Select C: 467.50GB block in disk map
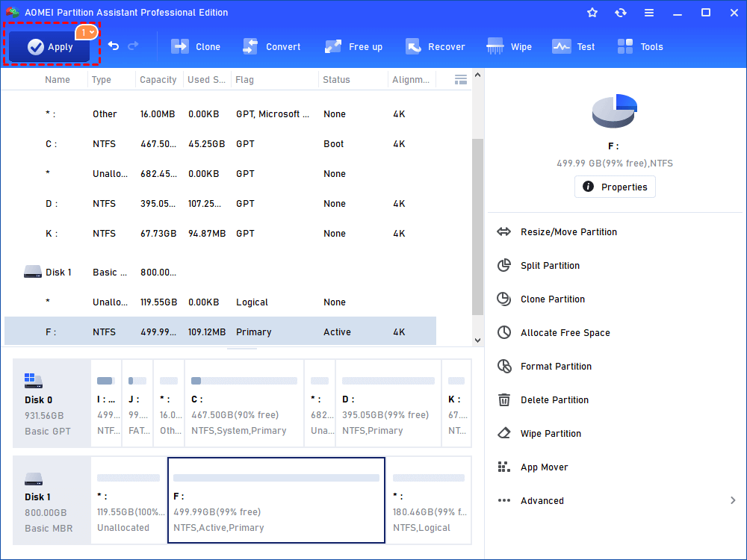The image size is (747, 560). [244, 403]
